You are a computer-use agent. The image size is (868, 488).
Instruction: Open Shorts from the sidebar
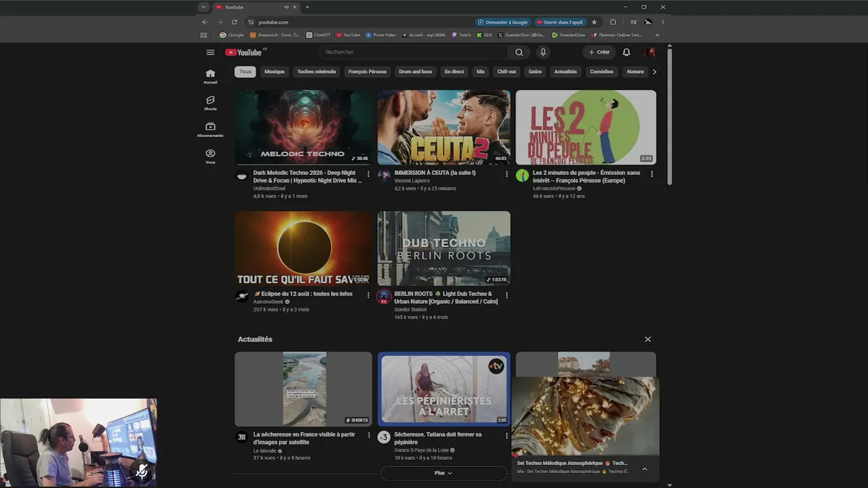click(210, 103)
